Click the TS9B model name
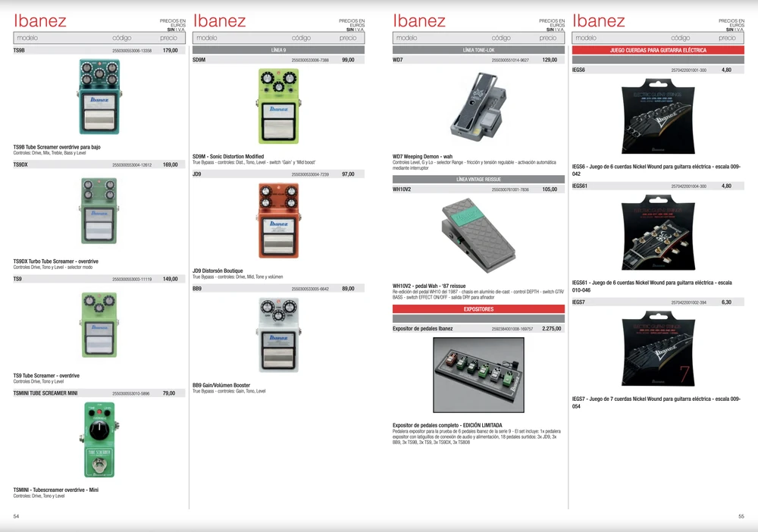 tap(19, 50)
